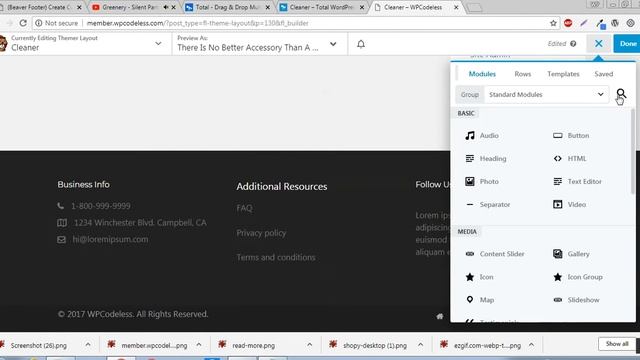Add the Audio module

point(482,136)
